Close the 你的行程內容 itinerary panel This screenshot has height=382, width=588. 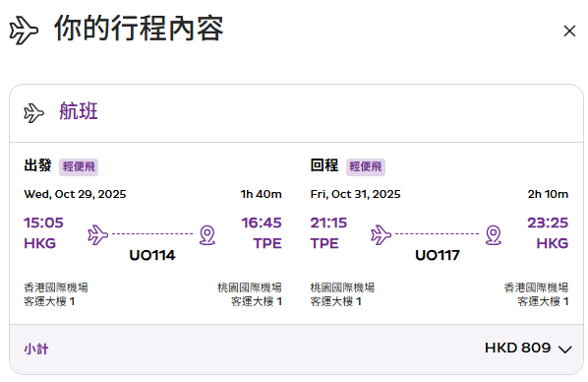point(569,31)
